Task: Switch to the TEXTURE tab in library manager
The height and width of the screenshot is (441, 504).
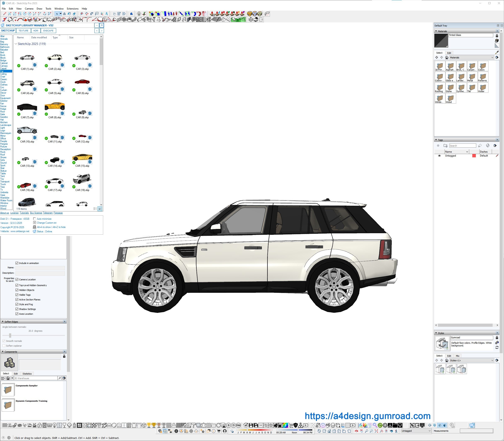Action: click(23, 31)
